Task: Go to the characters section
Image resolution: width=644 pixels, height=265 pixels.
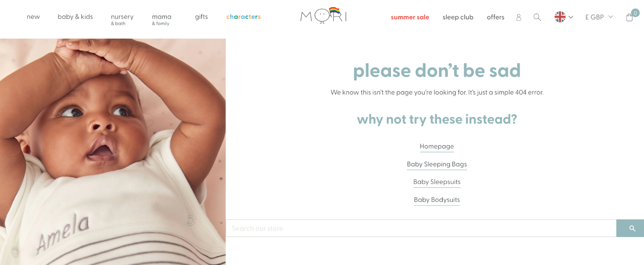Action: tap(244, 17)
